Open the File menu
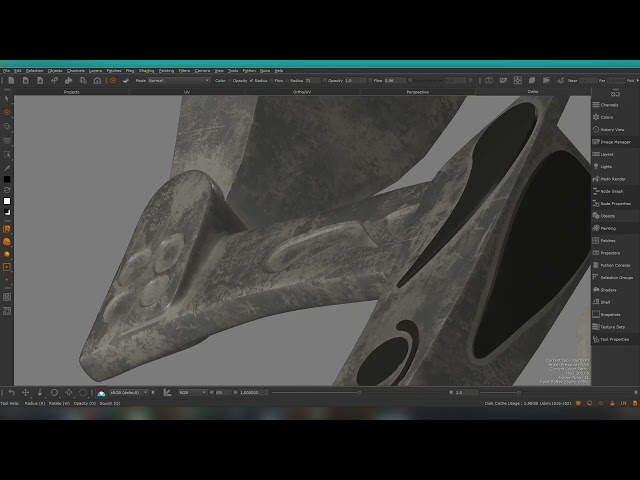This screenshot has height=480, width=640. [7, 71]
